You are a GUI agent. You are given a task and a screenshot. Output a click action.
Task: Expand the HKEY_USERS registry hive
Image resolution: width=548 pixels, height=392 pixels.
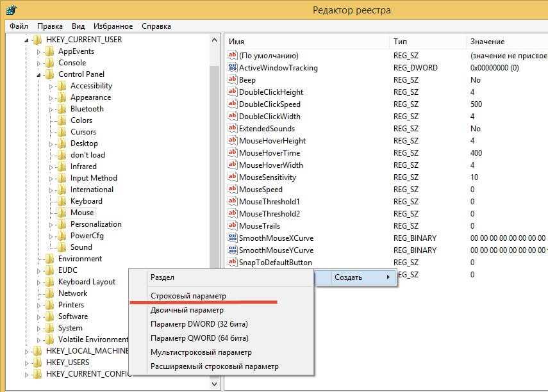tap(28, 363)
